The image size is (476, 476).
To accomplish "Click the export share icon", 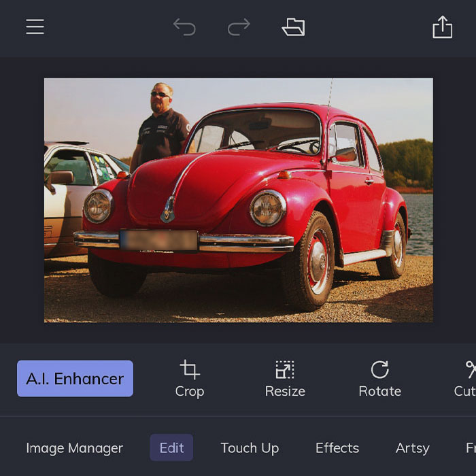I will pyautogui.click(x=442, y=27).
